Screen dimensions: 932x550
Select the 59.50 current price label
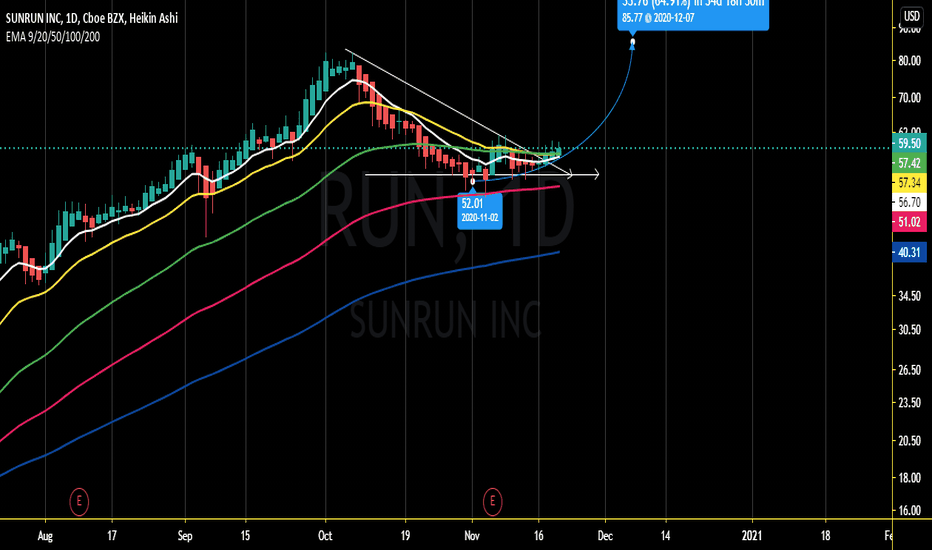909,143
